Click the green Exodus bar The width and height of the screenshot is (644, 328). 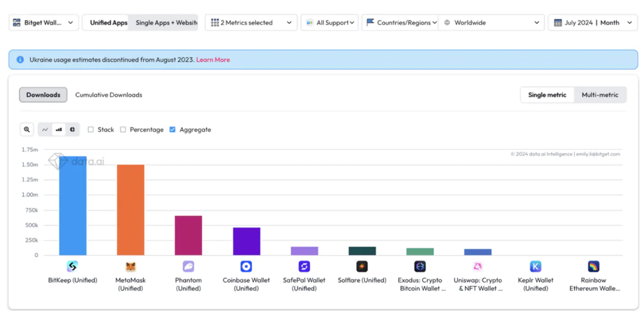tap(420, 252)
